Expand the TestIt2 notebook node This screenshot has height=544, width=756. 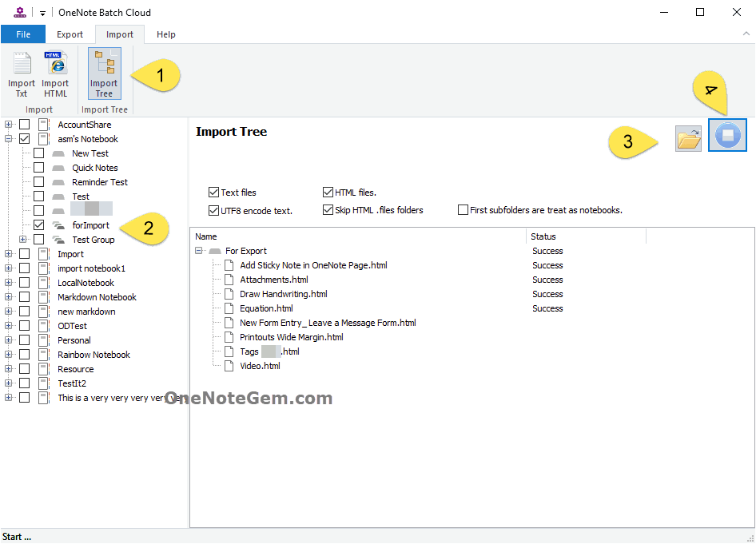click(x=8, y=383)
